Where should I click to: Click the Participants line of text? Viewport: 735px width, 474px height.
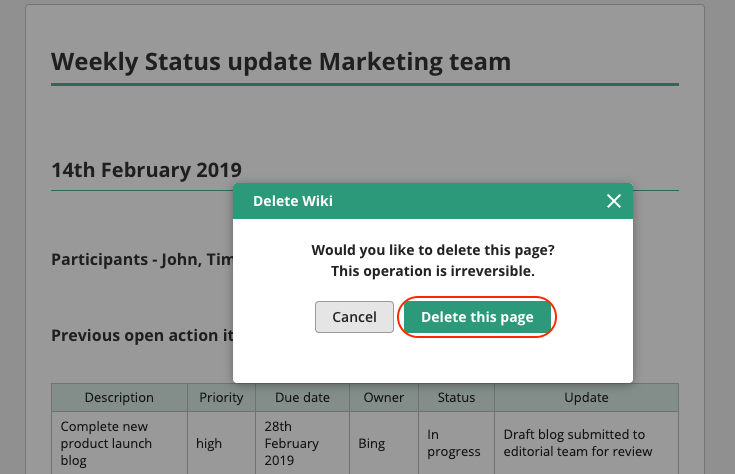click(141, 260)
